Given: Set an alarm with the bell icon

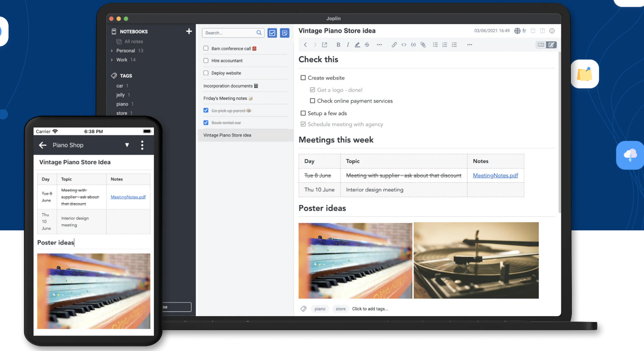Looking at the screenshot, I should tap(533, 31).
